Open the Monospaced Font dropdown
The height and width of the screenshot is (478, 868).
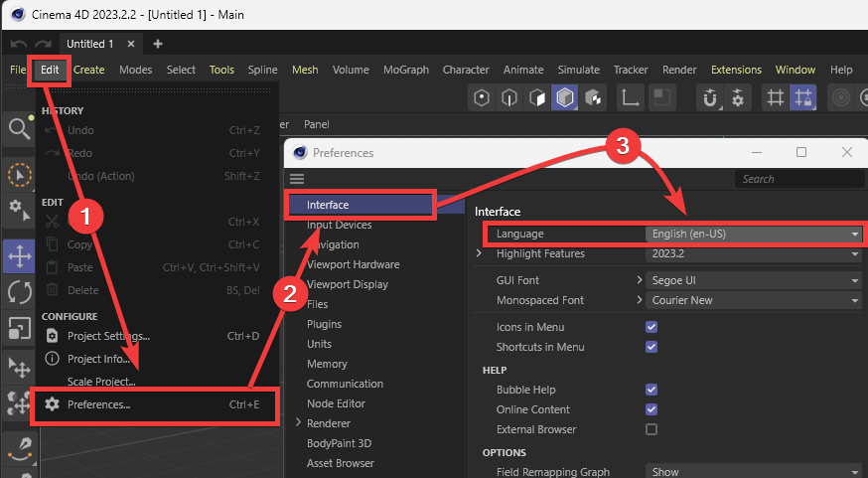point(754,300)
